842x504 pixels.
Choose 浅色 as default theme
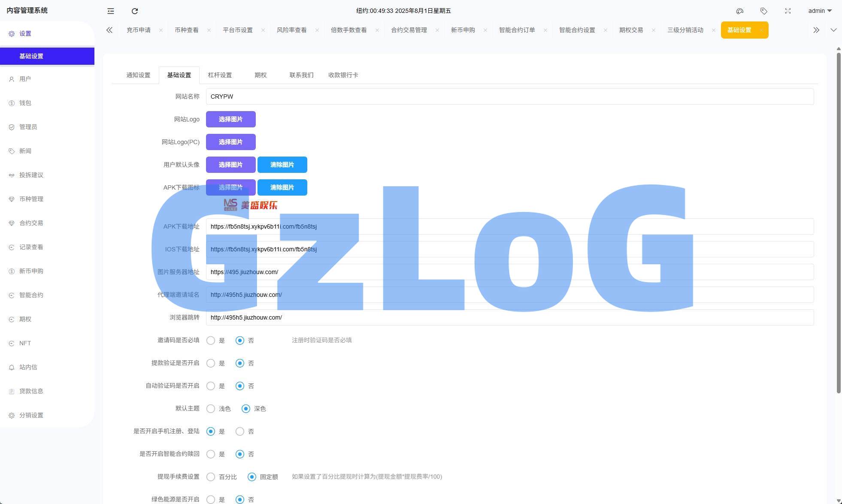tap(211, 409)
